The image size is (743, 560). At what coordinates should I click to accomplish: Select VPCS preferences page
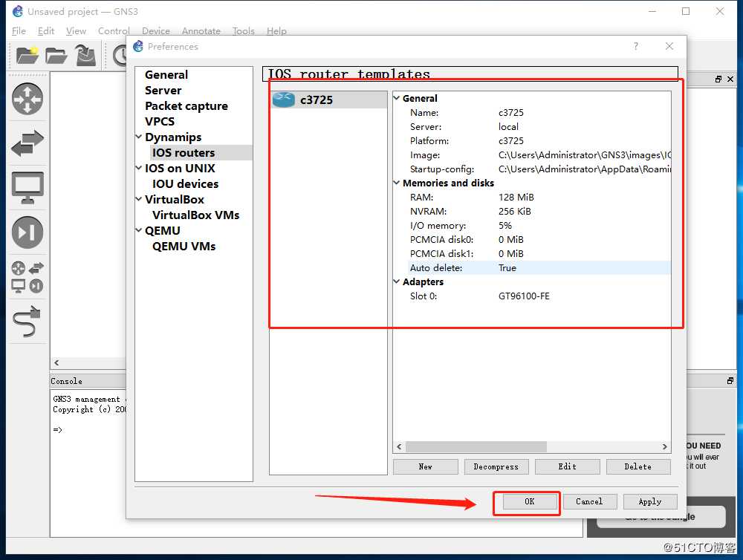coord(160,122)
